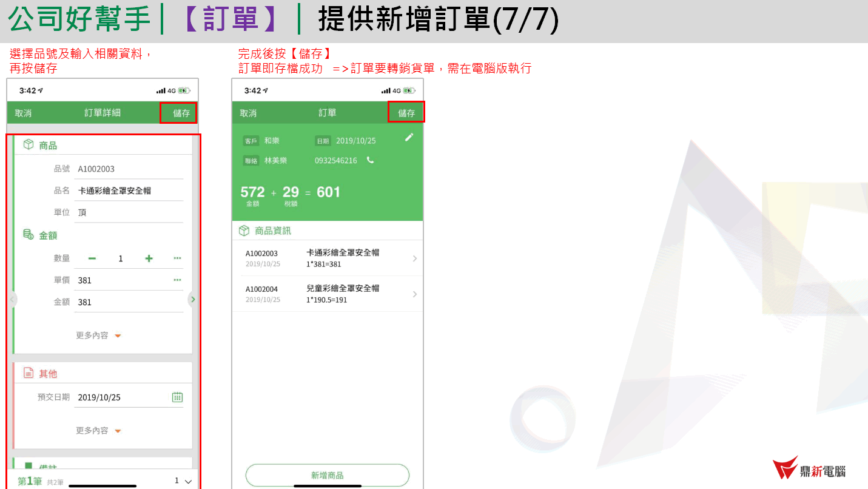Click the 金額 value field 381
The height and width of the screenshot is (489, 868).
[x=129, y=302]
